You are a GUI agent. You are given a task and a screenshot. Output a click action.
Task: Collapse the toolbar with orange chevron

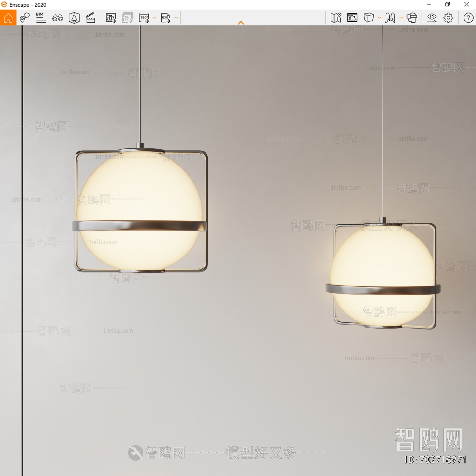(241, 23)
